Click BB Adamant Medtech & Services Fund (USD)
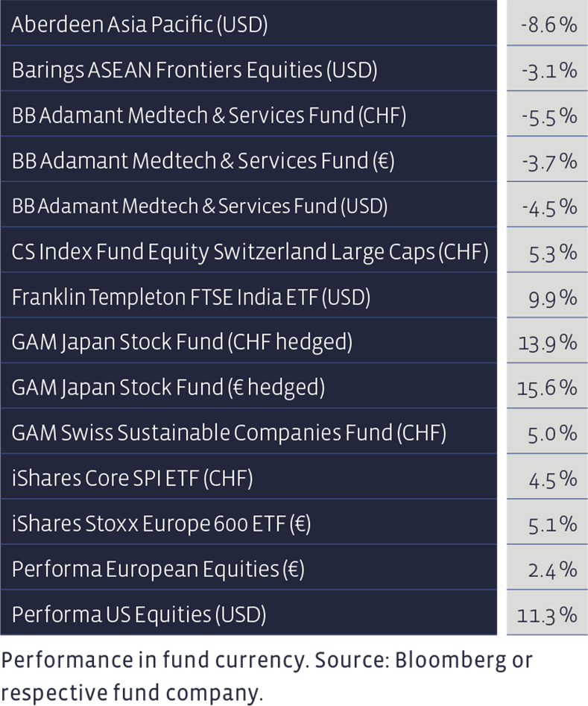This screenshot has width=588, height=706. [x=200, y=206]
